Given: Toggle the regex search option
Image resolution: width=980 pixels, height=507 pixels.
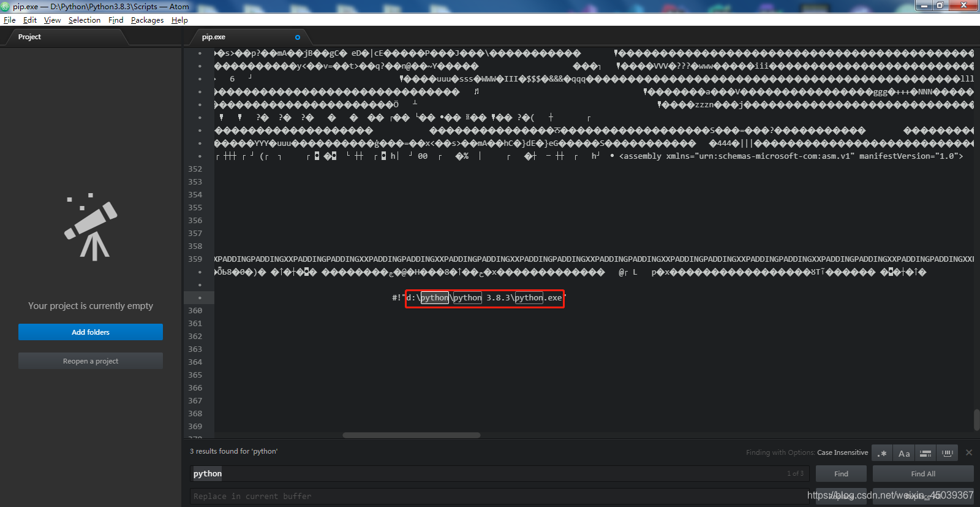Looking at the screenshot, I should (x=882, y=453).
